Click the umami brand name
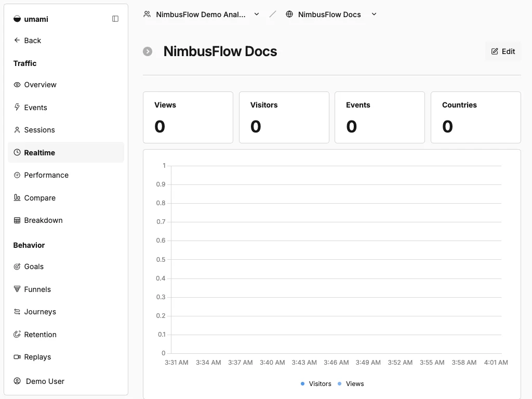 coord(36,19)
